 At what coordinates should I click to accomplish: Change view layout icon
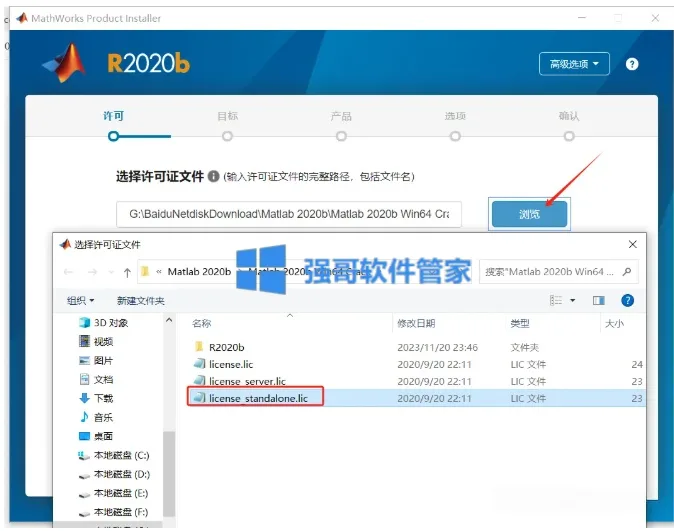tap(556, 300)
